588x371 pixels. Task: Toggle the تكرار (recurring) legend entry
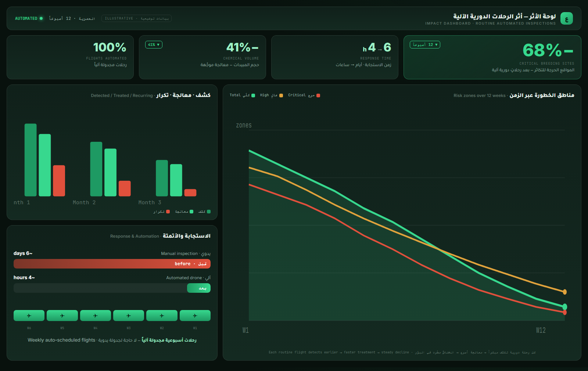coord(161,212)
